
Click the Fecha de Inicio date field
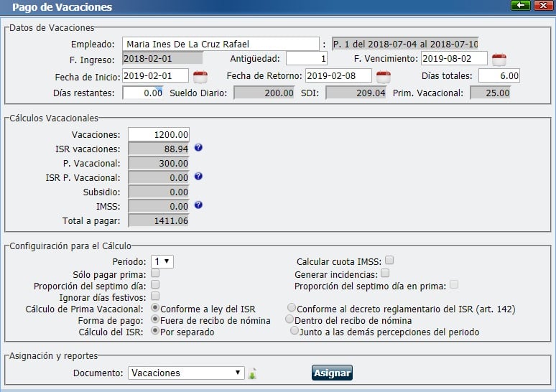pyautogui.click(x=155, y=76)
